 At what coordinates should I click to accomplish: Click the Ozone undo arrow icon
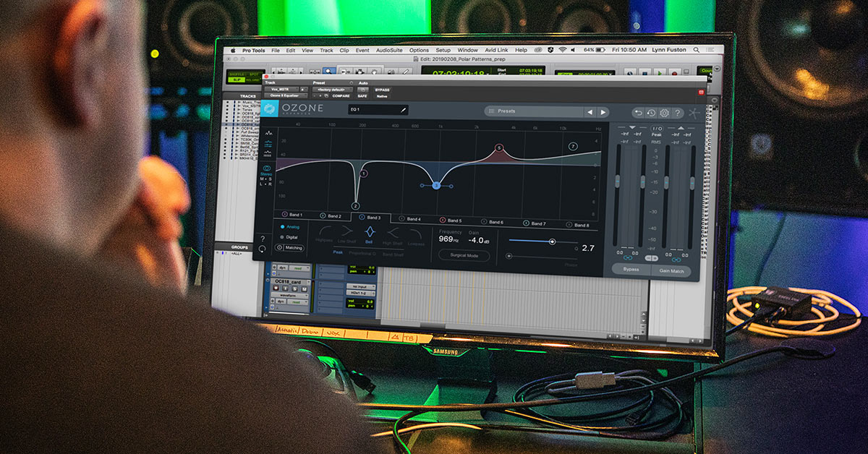pos(638,113)
